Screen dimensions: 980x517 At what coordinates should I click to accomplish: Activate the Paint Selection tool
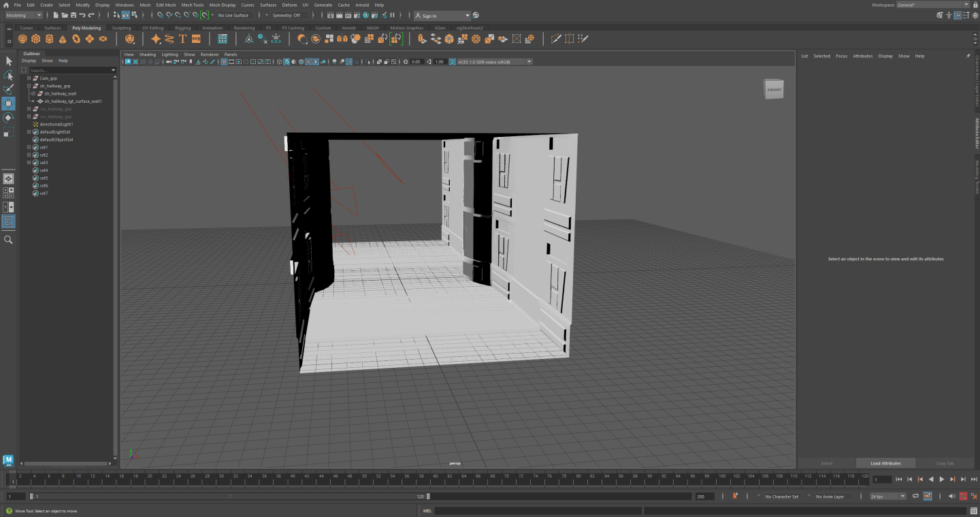(x=8, y=89)
